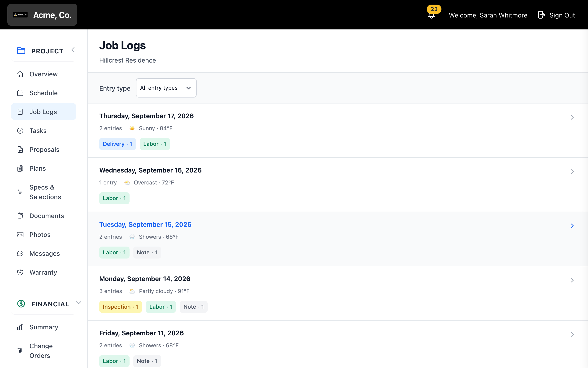Click the Sign Out icon
The height and width of the screenshot is (368, 588).
point(541,15)
